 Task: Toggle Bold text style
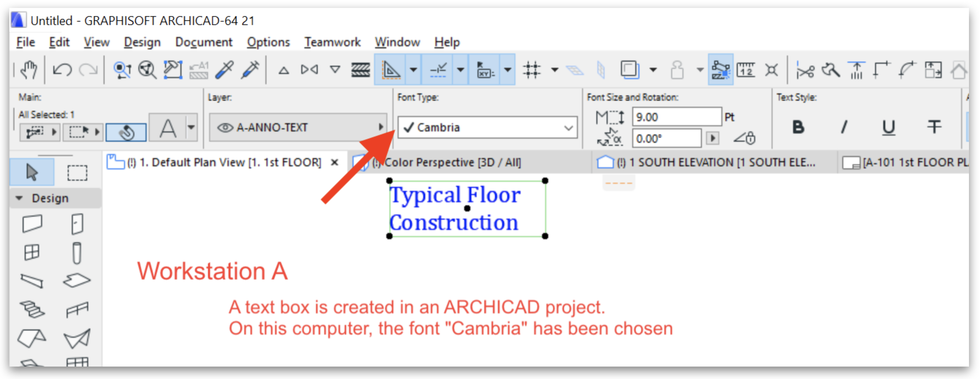point(798,127)
